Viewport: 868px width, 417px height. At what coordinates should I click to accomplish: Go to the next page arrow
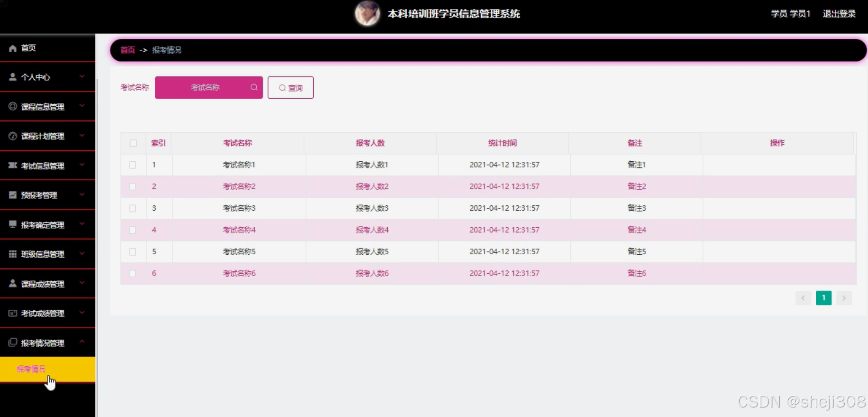pyautogui.click(x=844, y=298)
